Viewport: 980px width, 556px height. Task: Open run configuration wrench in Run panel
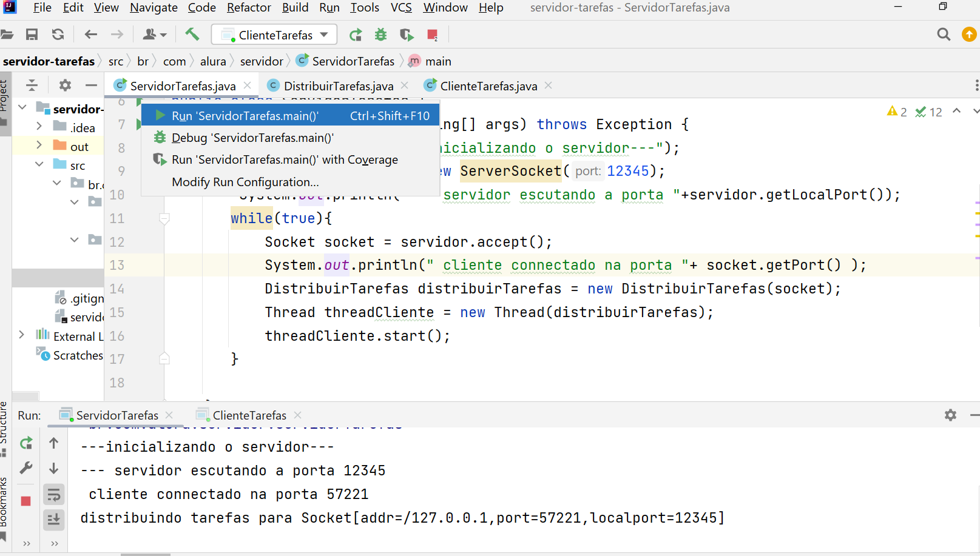coord(26,467)
